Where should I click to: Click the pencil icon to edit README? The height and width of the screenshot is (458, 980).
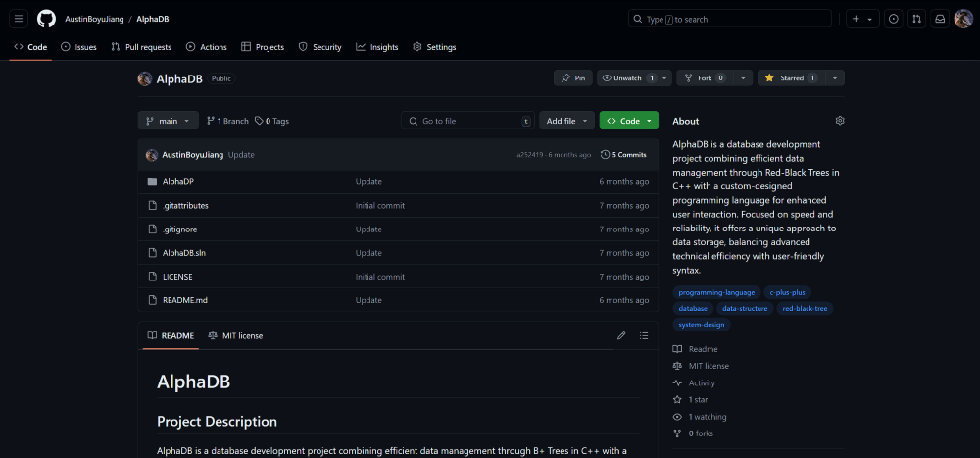point(621,335)
